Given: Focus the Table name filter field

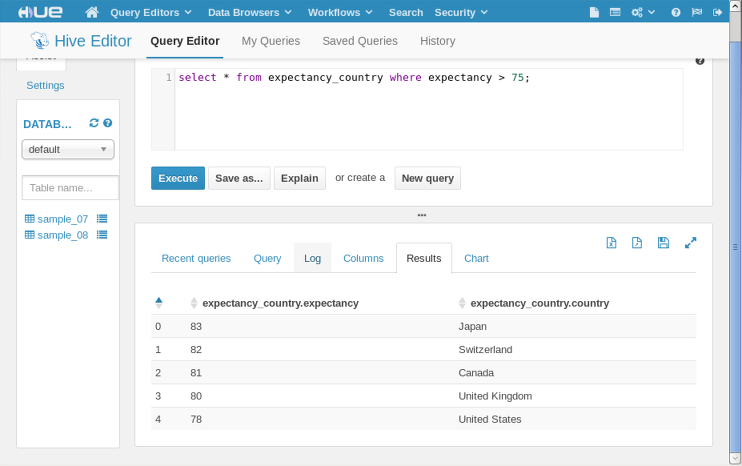Looking at the screenshot, I should coord(70,188).
